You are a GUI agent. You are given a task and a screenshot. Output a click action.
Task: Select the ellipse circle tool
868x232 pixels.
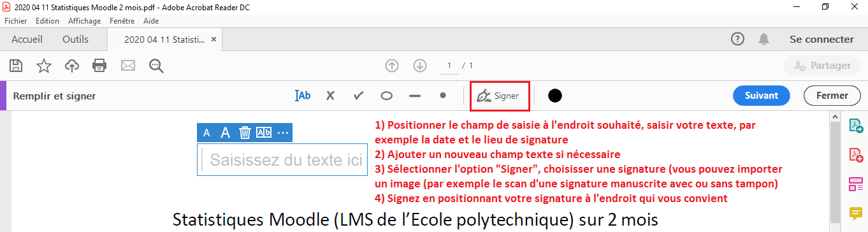386,96
